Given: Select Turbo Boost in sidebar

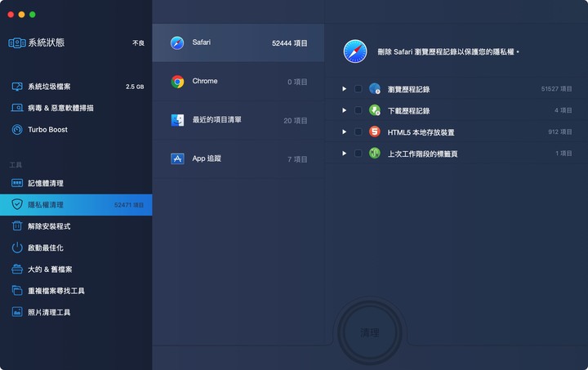Looking at the screenshot, I should tap(76, 129).
